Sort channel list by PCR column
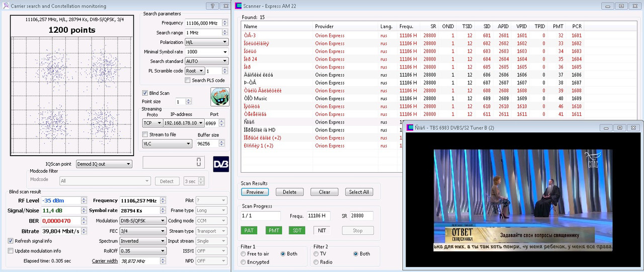 tap(576, 27)
